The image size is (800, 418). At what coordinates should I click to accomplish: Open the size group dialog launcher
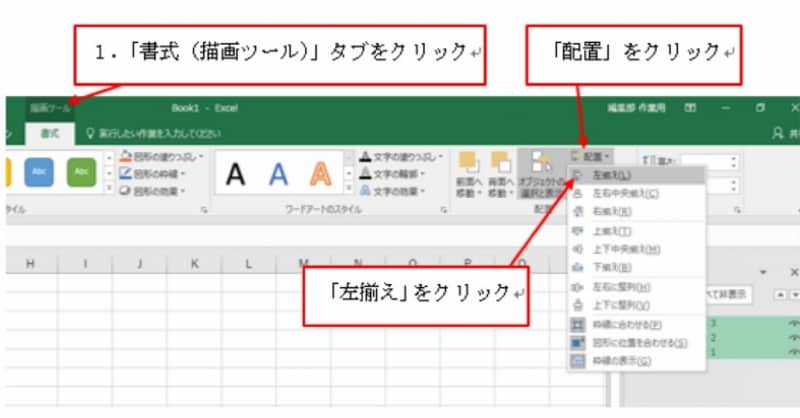737,210
